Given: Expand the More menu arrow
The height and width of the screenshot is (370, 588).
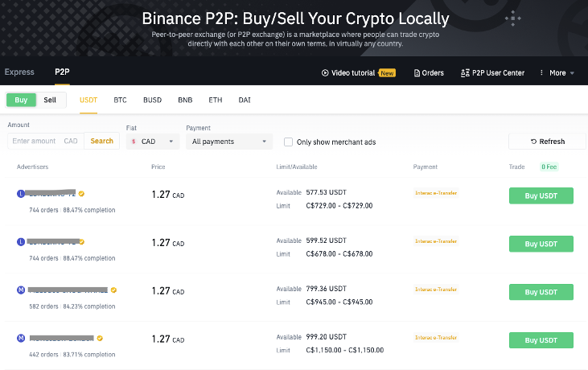Looking at the screenshot, I should (572, 73).
